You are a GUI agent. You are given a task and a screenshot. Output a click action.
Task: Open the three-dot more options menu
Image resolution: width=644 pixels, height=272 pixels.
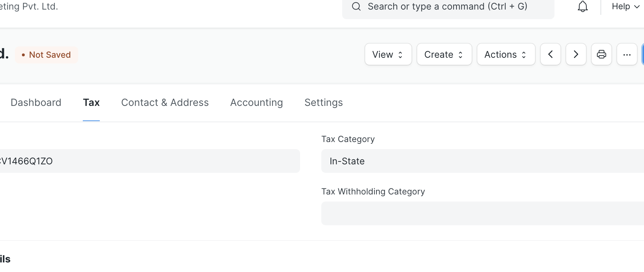(627, 54)
